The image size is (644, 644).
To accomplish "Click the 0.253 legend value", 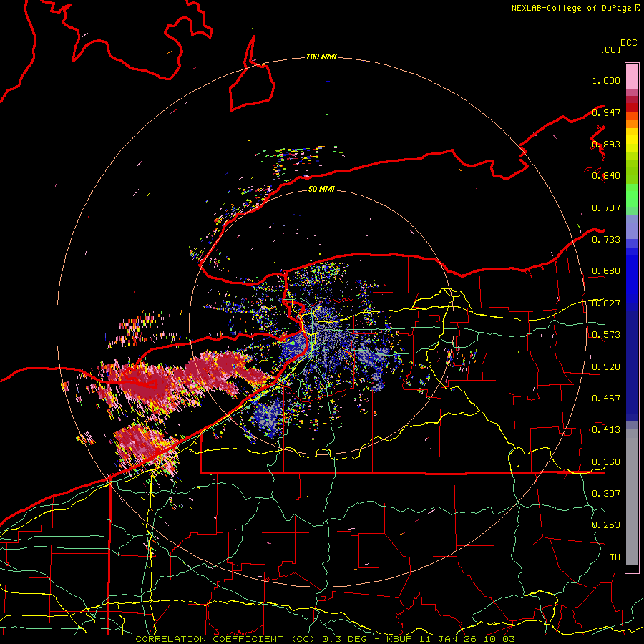I will click(x=606, y=525).
